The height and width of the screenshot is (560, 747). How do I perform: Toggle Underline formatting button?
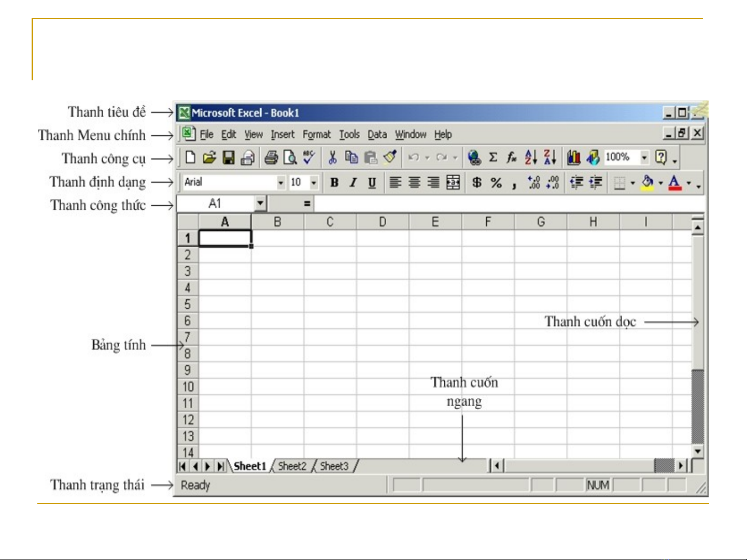pos(372,182)
